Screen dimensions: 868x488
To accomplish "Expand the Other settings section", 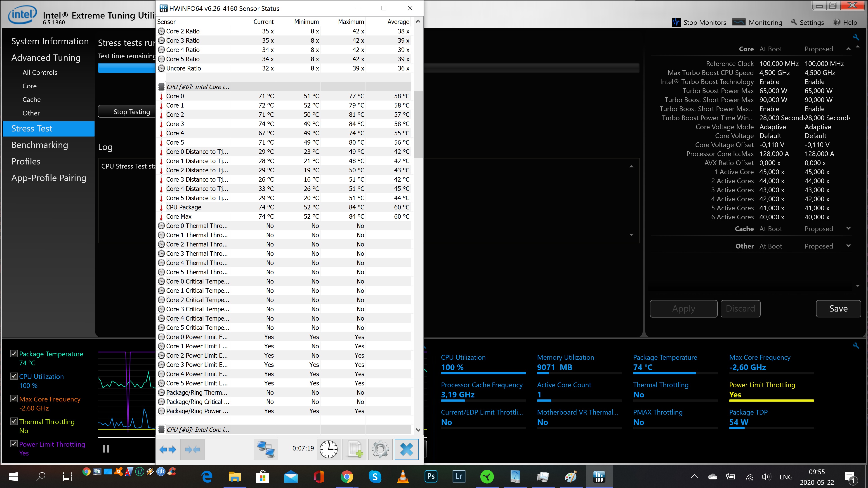I will pos(849,246).
